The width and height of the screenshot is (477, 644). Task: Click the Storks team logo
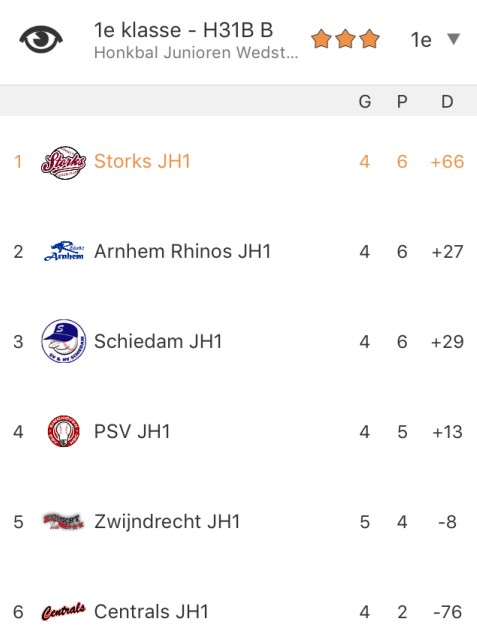63,162
